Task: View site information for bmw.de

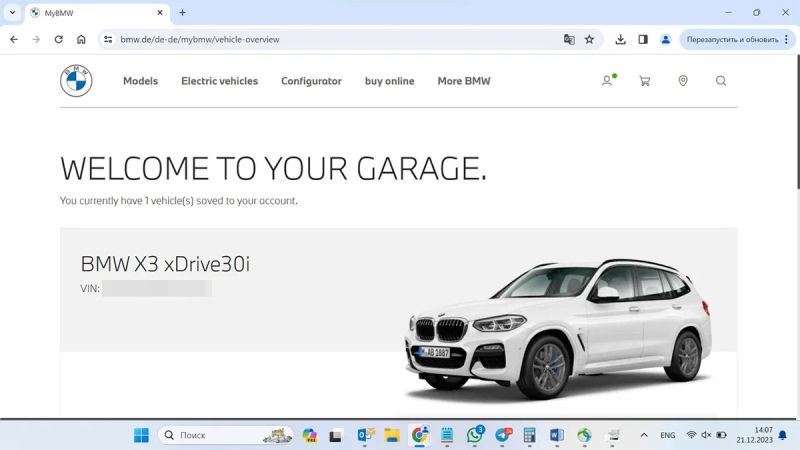Action: click(x=108, y=39)
